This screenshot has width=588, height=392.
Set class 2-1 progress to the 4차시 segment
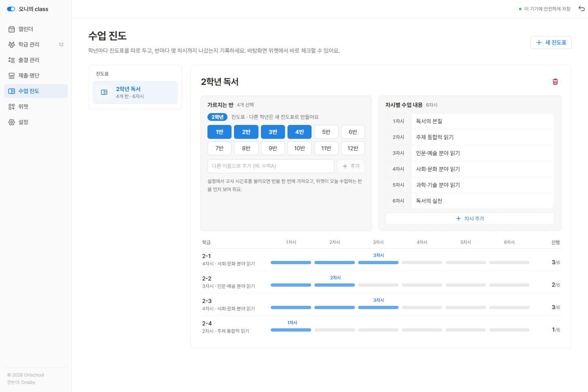[422, 263]
